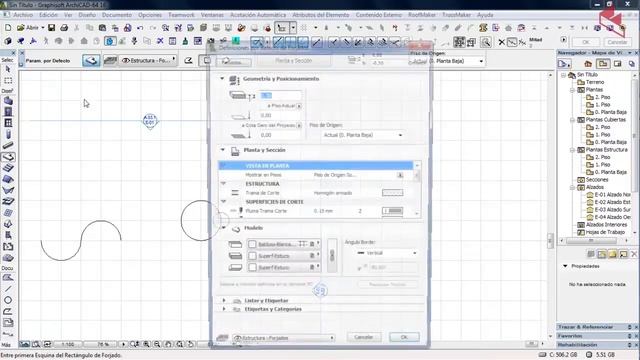Click the magnifier icon in top toolbar
Viewport: 640px width, 360px height.
tap(485, 42)
